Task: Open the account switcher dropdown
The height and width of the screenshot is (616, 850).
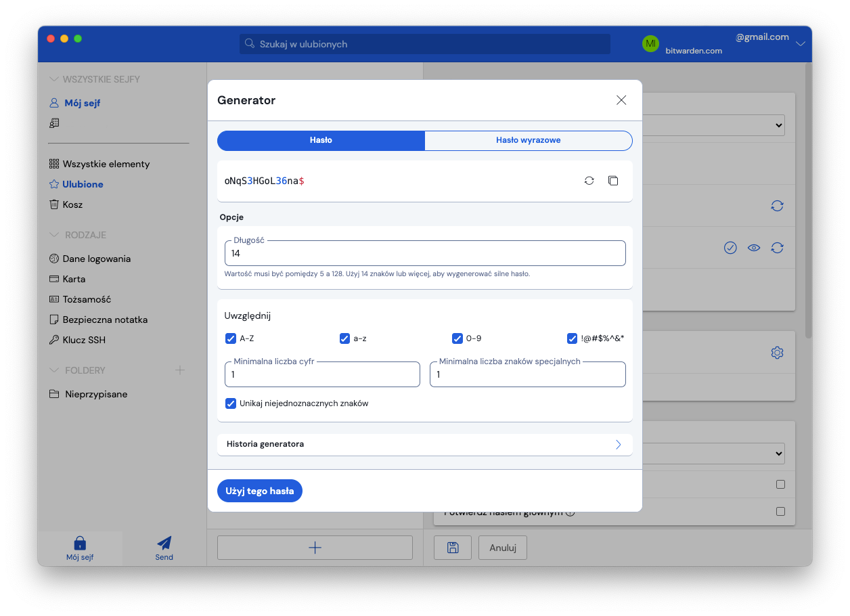Action: click(x=801, y=44)
